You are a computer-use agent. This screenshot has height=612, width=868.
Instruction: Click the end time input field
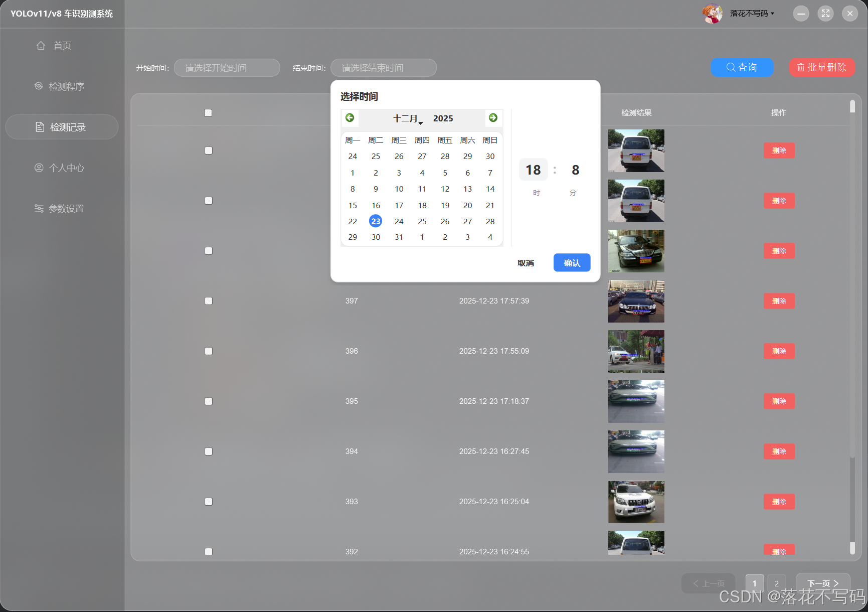384,68
